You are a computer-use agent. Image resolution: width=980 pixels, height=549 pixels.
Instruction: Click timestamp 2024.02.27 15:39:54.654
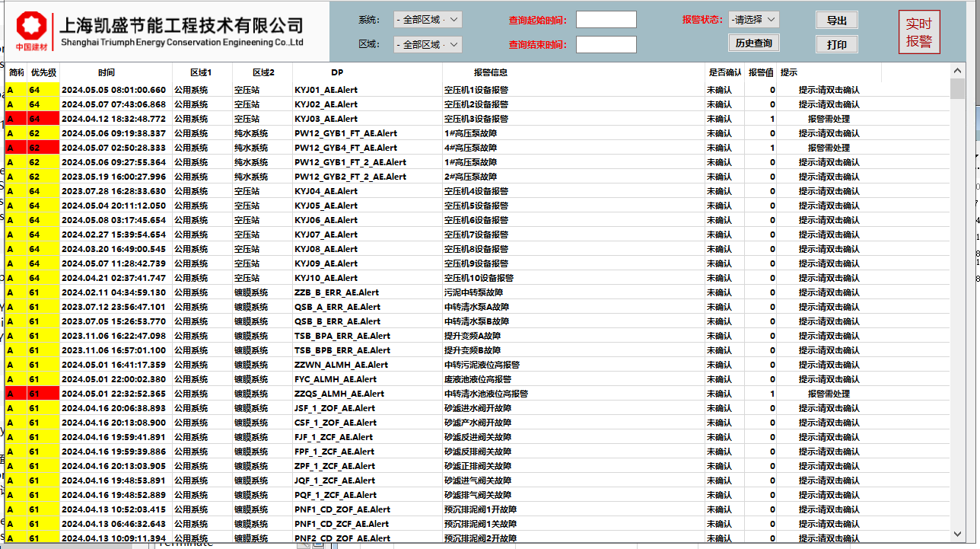(x=113, y=235)
